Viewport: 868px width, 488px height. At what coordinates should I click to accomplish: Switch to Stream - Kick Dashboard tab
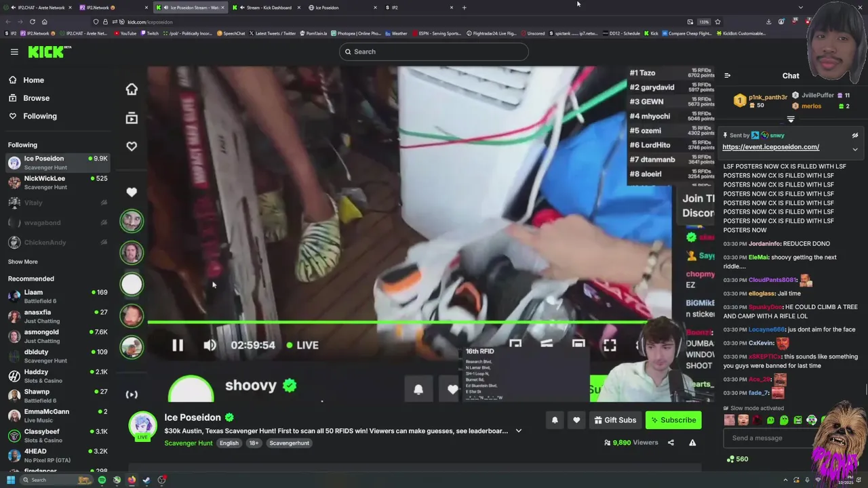266,7
